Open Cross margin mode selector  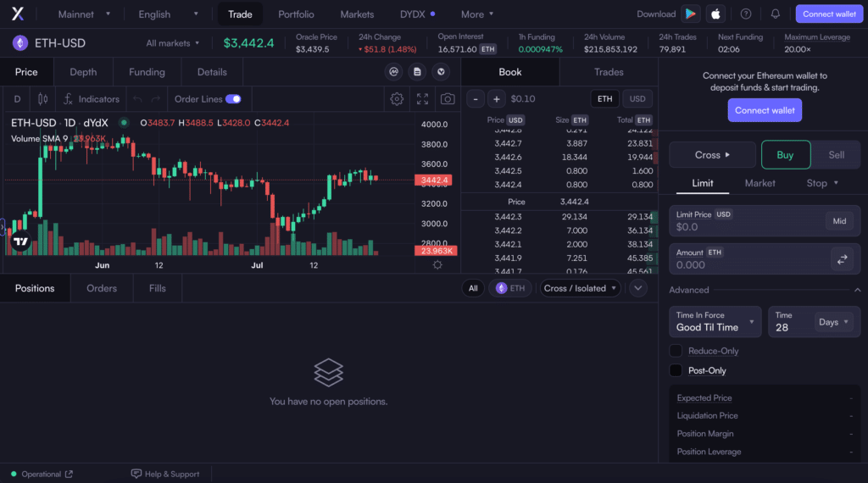tap(712, 155)
